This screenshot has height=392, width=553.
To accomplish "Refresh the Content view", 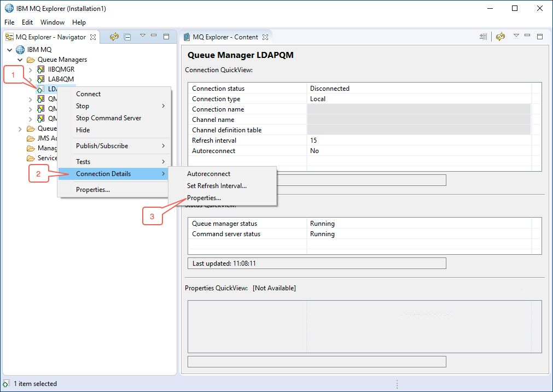I will (x=500, y=37).
